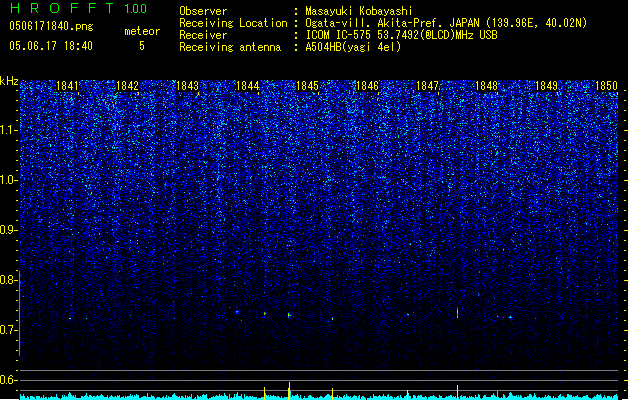The image size is (629, 400).
Task: Click the 1.1 kHz axis label
Action: pos(8,130)
